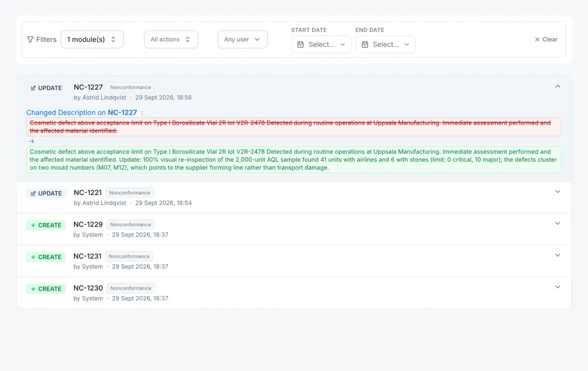This screenshot has height=371, width=588.
Task: Select the NC-1227 record title
Action: [x=88, y=87]
